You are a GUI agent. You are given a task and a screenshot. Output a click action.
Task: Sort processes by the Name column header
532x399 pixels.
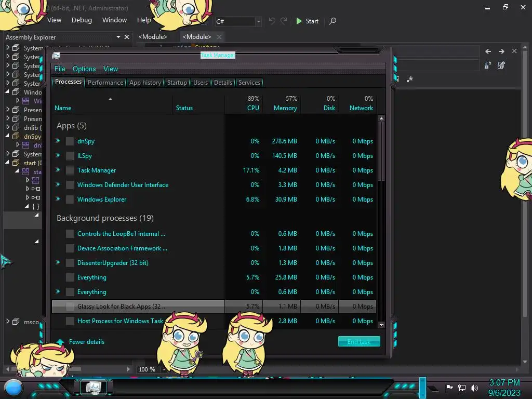tap(112, 104)
